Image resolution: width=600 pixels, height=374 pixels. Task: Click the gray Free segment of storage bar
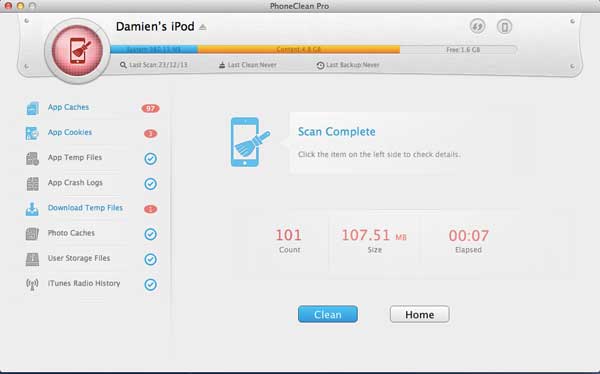click(458, 49)
